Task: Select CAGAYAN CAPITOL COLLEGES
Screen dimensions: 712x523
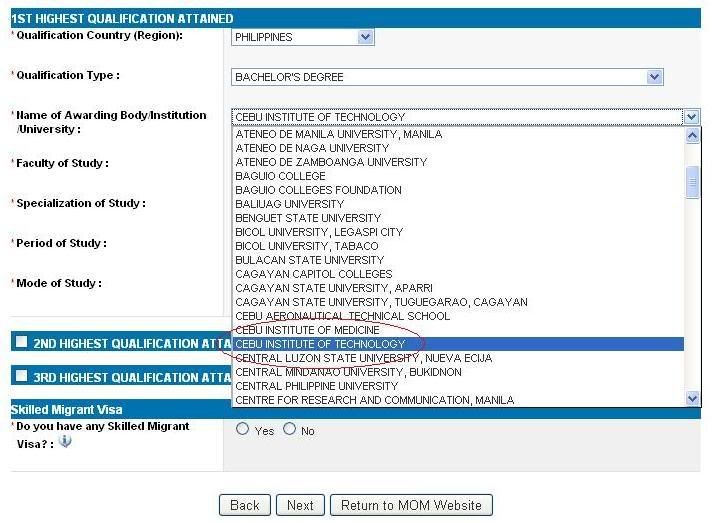Action: pos(458,274)
